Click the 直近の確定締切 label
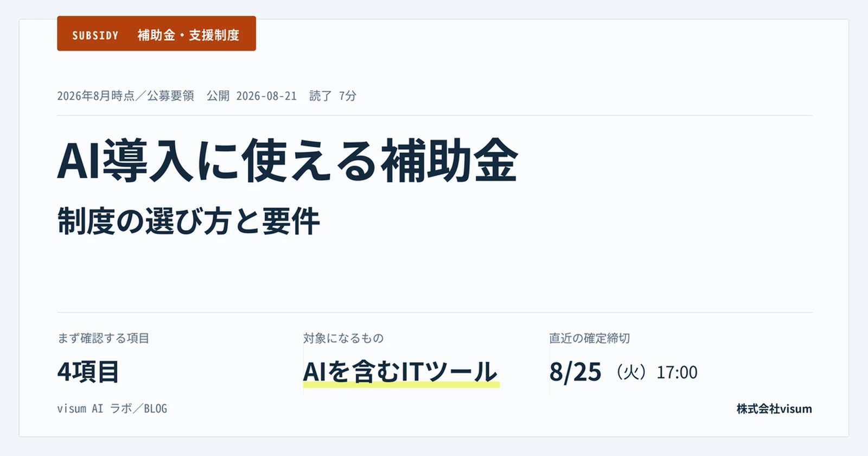 click(590, 338)
